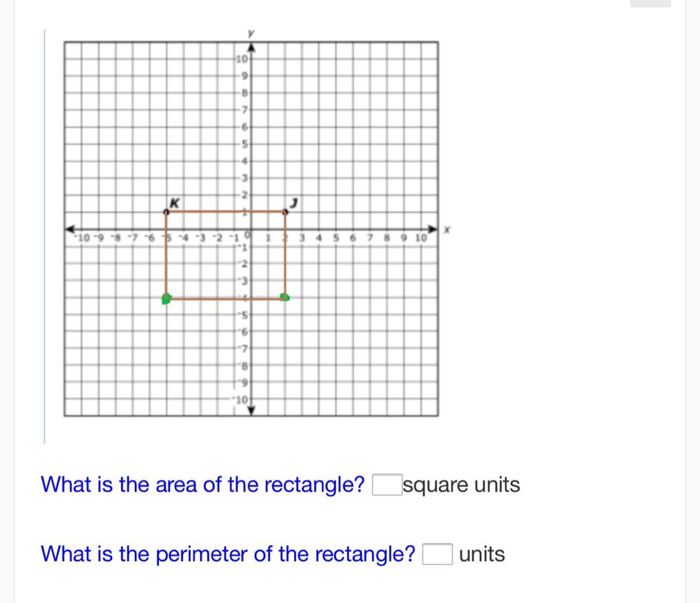Click the downward arrow of the y-axis
The height and width of the screenshot is (603, 700).
[251, 411]
